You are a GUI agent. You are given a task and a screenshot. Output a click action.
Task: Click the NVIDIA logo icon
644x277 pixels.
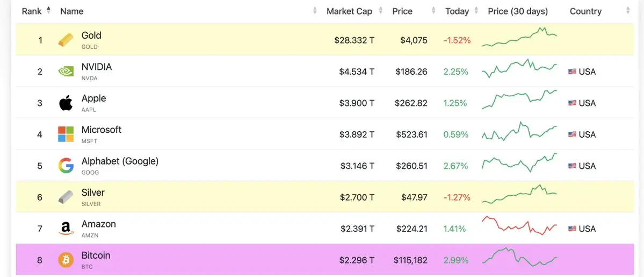[x=66, y=71]
